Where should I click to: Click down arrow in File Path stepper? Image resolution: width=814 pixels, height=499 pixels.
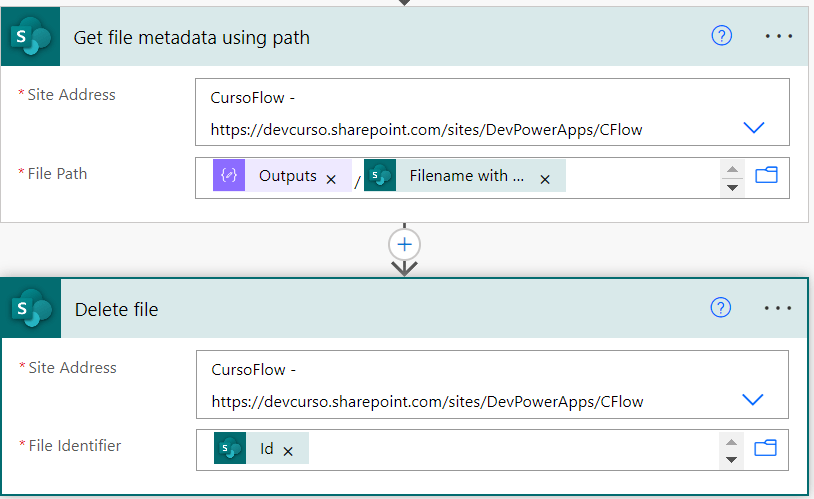pyautogui.click(x=732, y=187)
